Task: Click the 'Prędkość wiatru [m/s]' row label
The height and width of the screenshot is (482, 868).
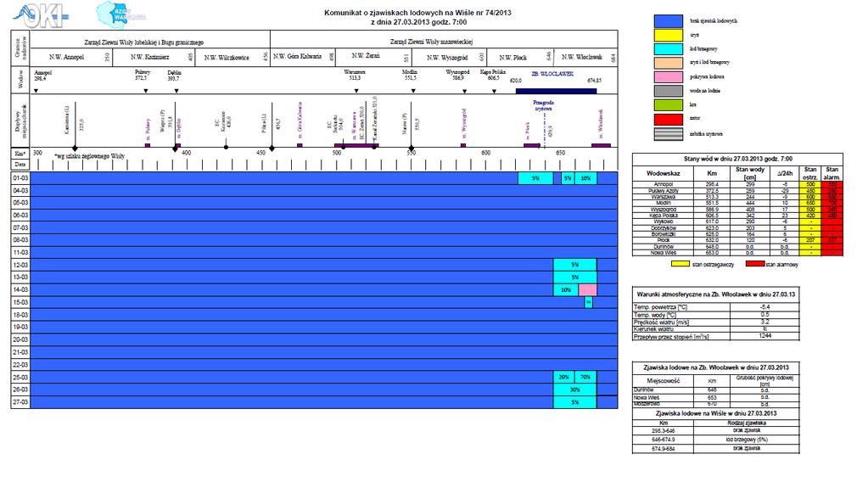Action: tap(662, 322)
